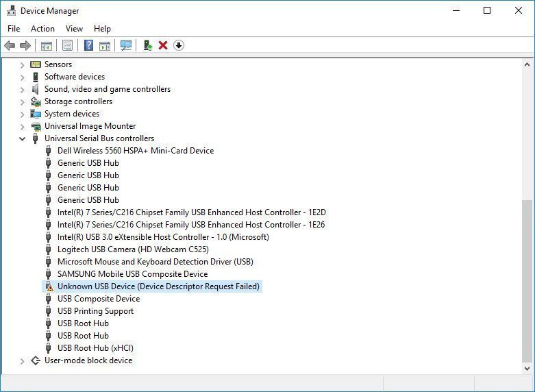Click the down-arrow Disable device icon
The image size is (535, 392).
coord(179,45)
